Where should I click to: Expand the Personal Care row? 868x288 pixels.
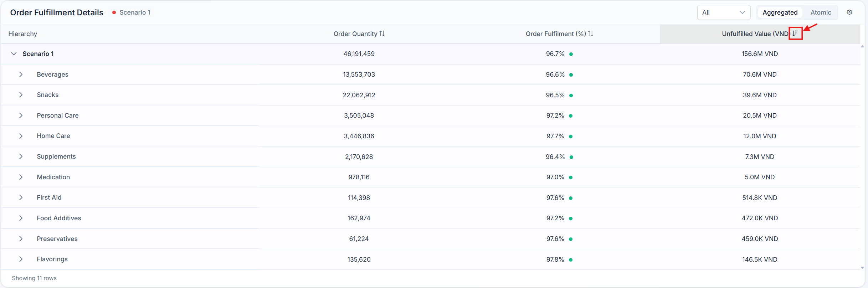(21, 115)
